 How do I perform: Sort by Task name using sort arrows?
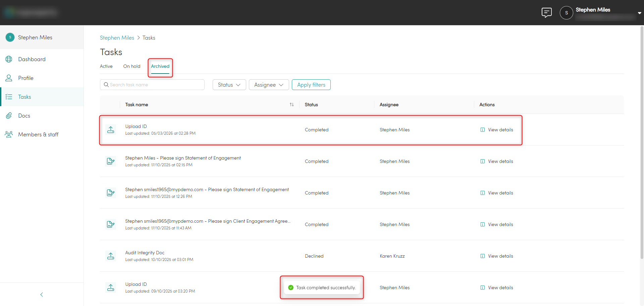[292, 104]
